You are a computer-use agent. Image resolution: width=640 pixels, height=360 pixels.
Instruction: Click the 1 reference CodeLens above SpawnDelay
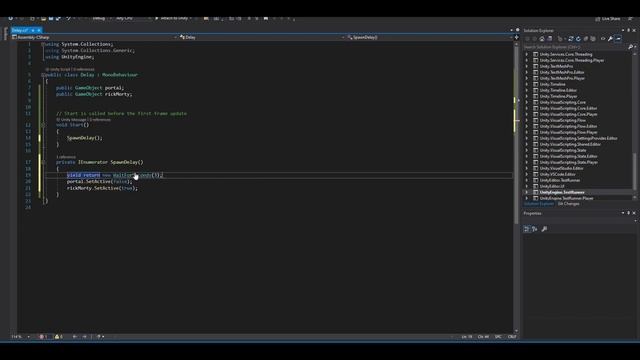66,157
